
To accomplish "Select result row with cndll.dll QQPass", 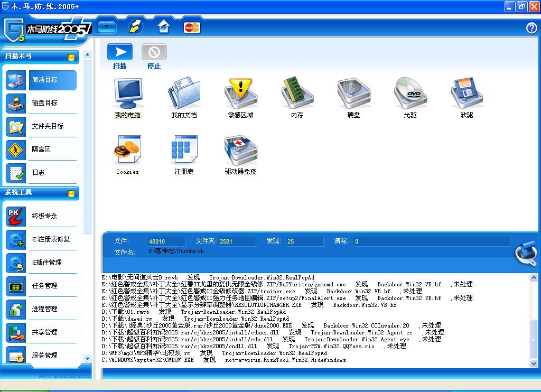I will point(255,346).
